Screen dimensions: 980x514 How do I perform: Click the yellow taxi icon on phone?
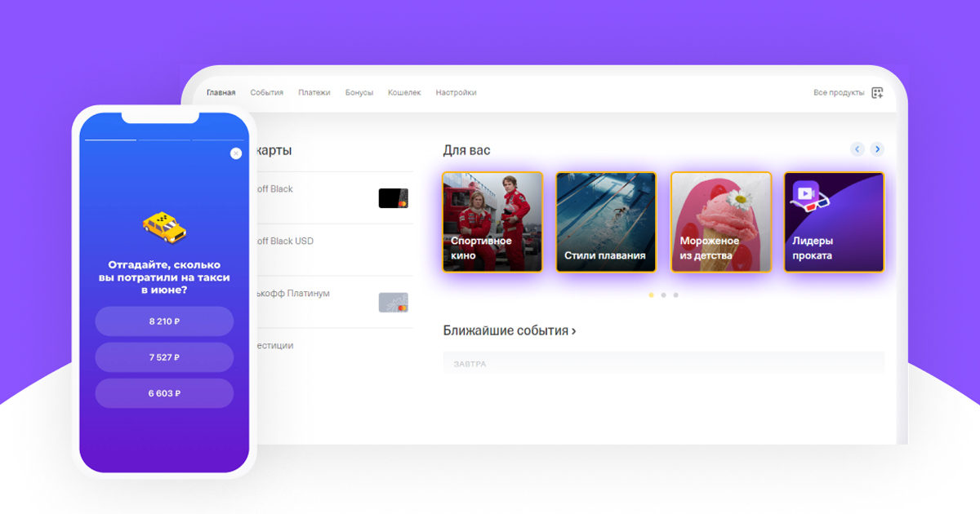[164, 226]
